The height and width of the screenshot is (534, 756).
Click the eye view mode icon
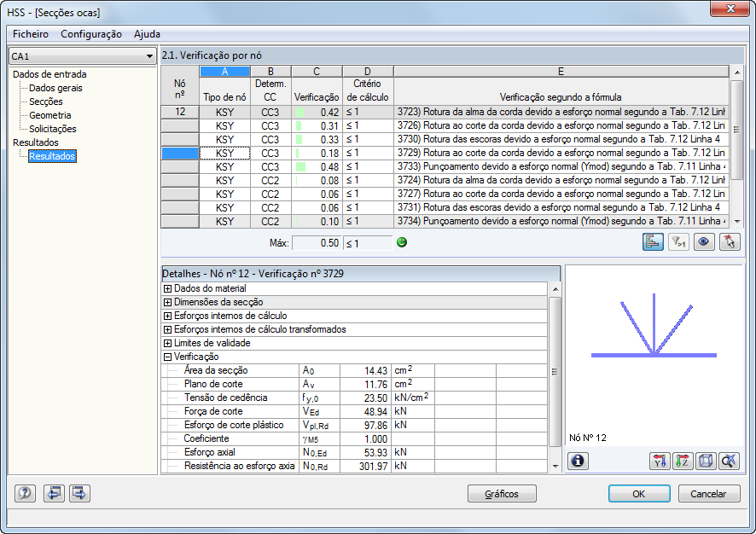tap(704, 242)
